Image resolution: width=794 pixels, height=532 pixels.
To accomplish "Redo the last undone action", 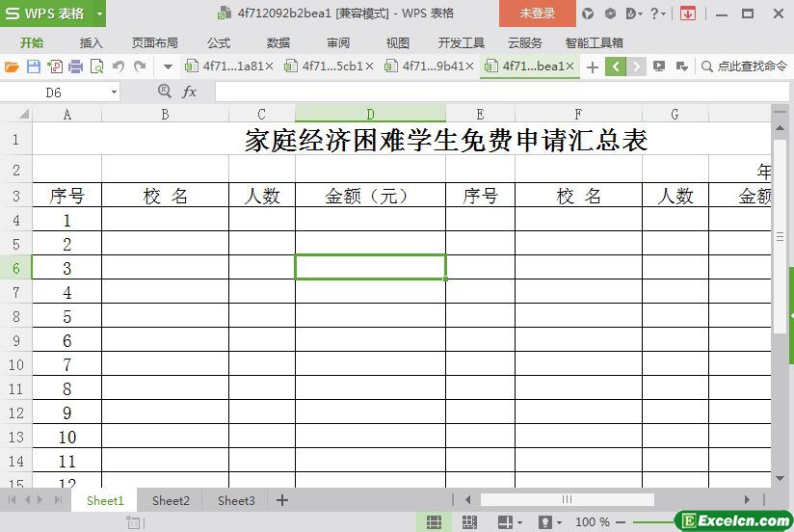I will point(140,66).
